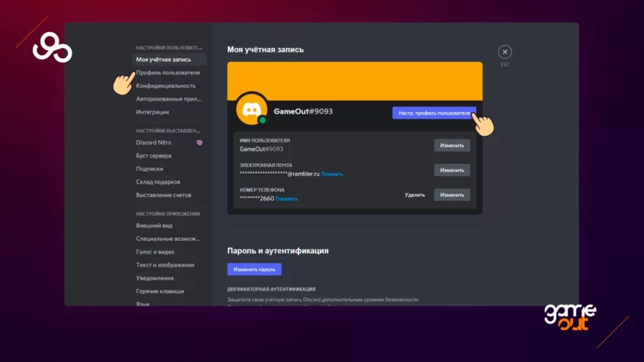The height and width of the screenshot is (362, 644).
Task: Click the Discord avatar image
Action: [x=251, y=110]
